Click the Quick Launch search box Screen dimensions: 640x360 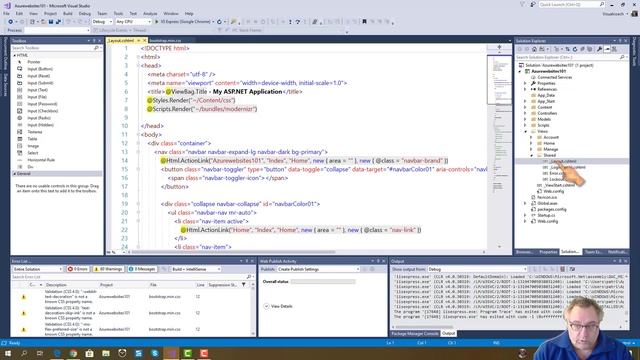(571, 4)
